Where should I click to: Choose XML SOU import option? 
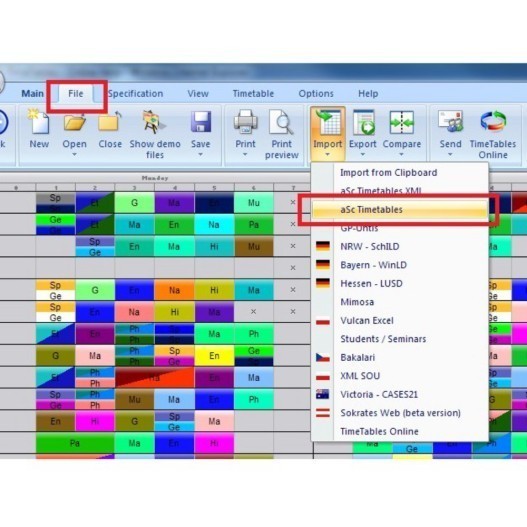coord(400,376)
